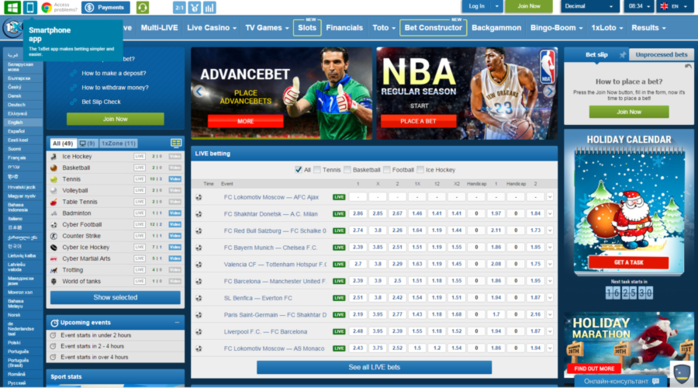Pin the bet slip with pushpin icon
Image resolution: width=698 pixels, height=388 pixels.
tap(622, 55)
